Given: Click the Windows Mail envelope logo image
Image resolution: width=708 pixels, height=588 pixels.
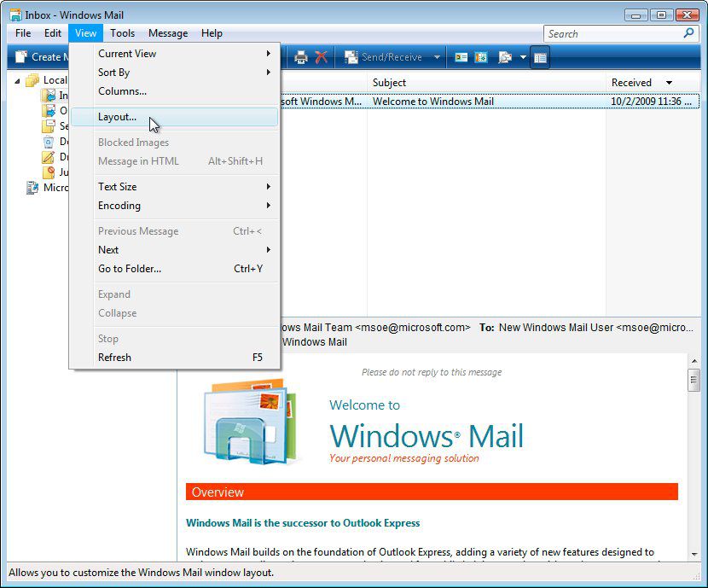Looking at the screenshot, I should coord(250,422).
